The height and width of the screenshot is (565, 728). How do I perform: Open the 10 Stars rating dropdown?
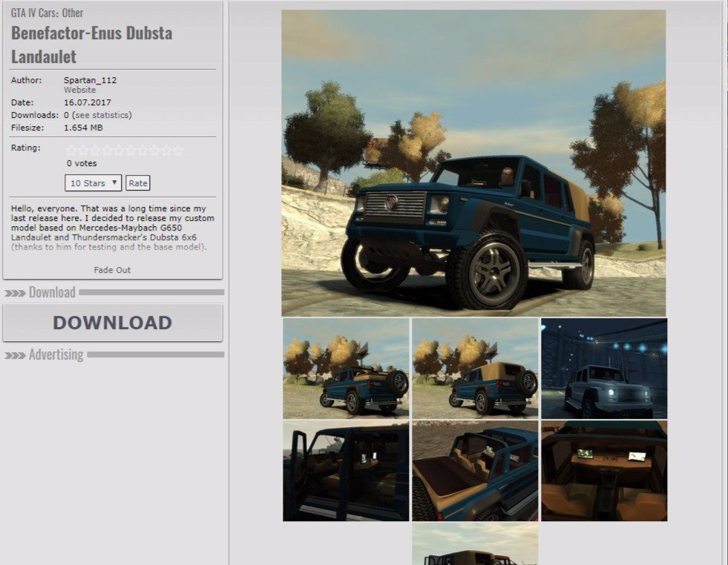[x=93, y=183]
